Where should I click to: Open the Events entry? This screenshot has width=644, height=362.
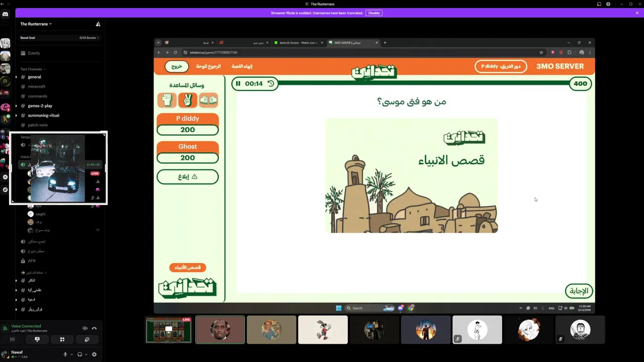click(34, 53)
